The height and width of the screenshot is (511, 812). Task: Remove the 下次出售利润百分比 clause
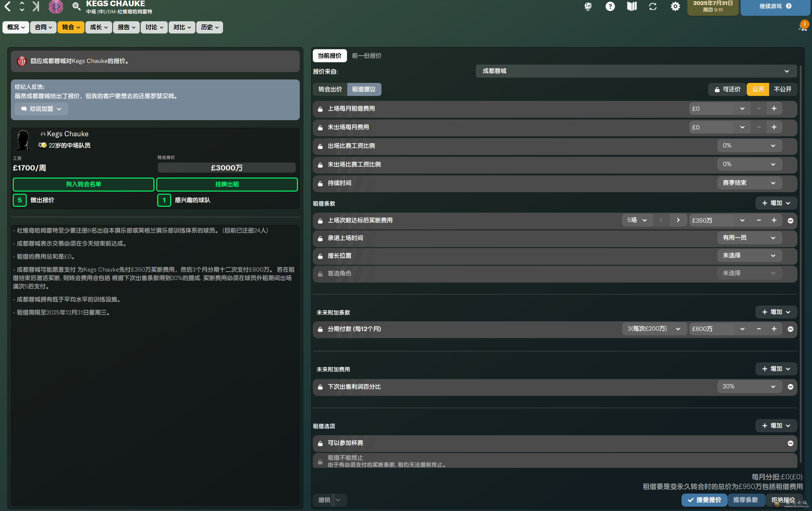(791, 387)
